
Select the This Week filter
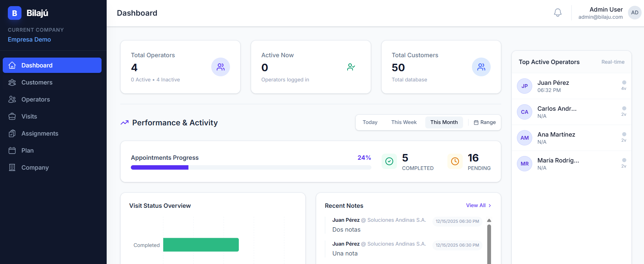[x=404, y=122]
